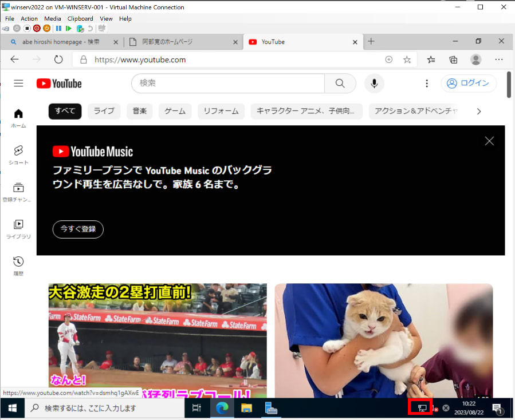Send Ctrl+Alt+Delete from Hyper-V toolbar

click(x=6, y=29)
